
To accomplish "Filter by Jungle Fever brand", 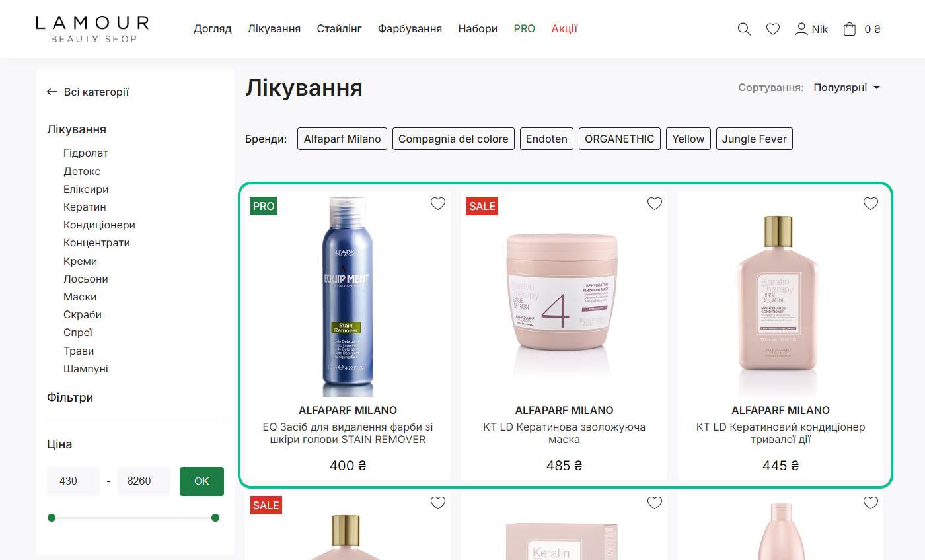I will click(x=754, y=139).
